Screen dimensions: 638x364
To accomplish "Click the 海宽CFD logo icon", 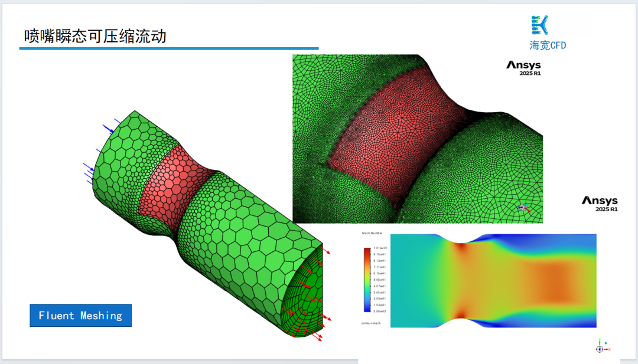I will tap(540, 25).
